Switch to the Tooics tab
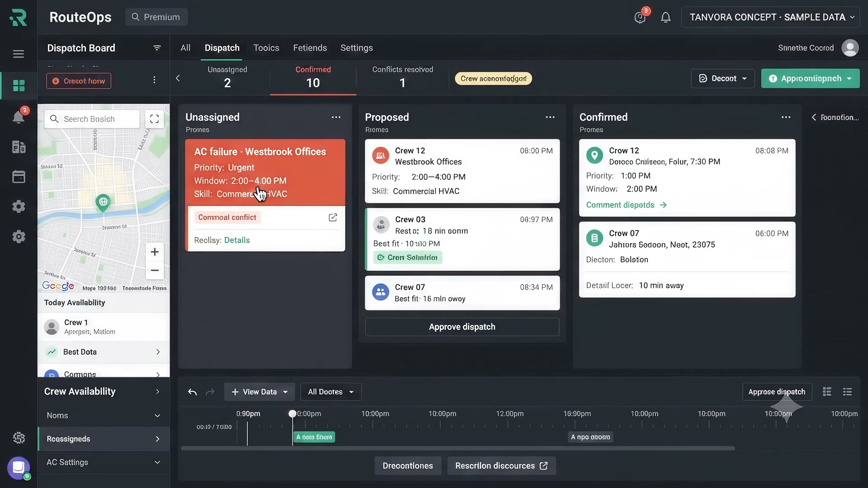The image size is (868, 488). [x=266, y=48]
